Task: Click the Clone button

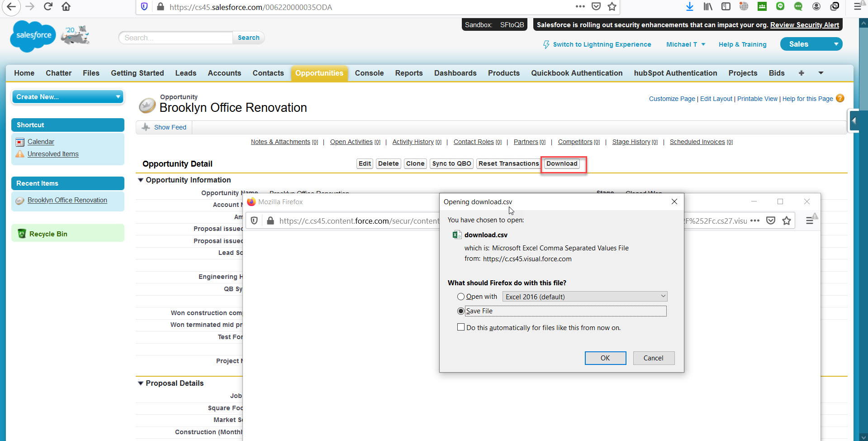Action: click(x=415, y=163)
